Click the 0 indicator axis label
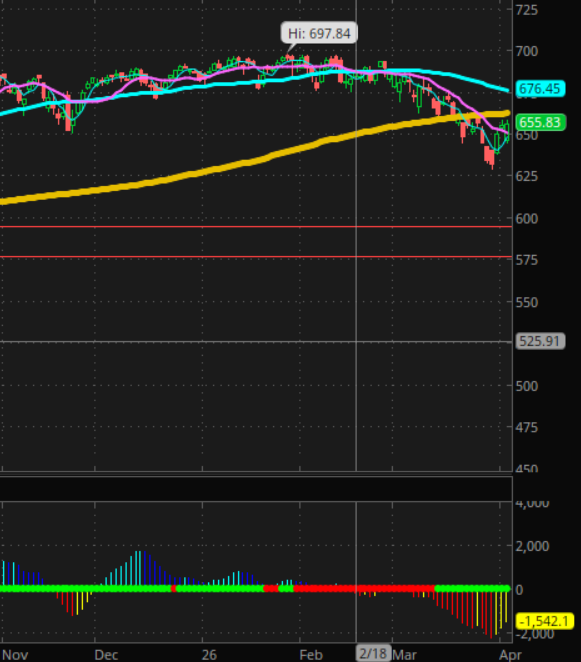Image resolution: width=581 pixels, height=662 pixels. [x=519, y=589]
